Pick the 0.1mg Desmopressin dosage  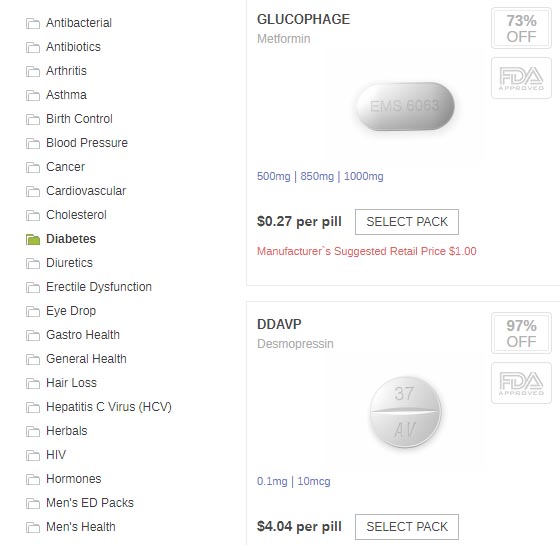[x=272, y=481]
